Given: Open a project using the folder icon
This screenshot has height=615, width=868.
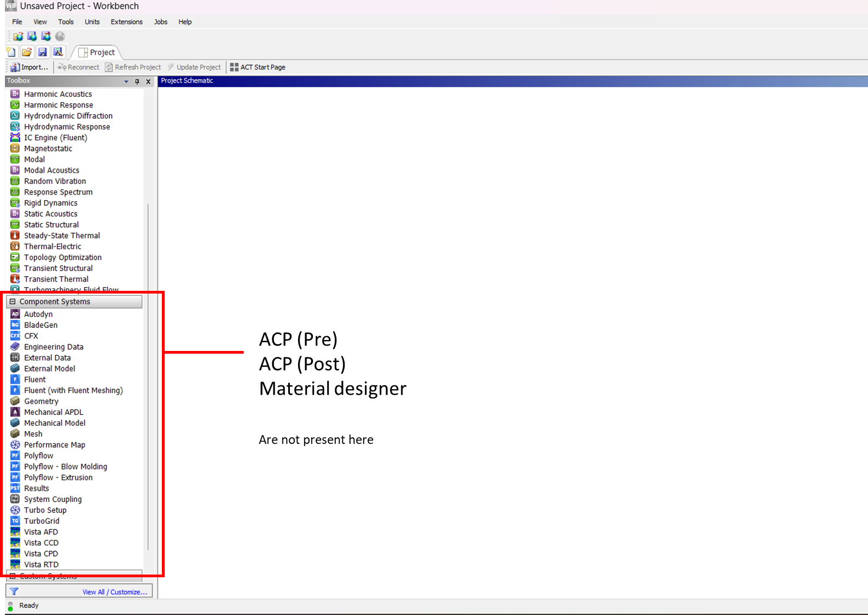Looking at the screenshot, I should 26,52.
